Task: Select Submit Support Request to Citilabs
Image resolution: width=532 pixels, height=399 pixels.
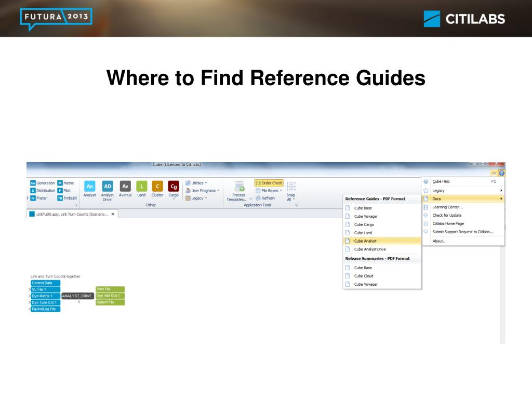Action: pyautogui.click(x=463, y=232)
